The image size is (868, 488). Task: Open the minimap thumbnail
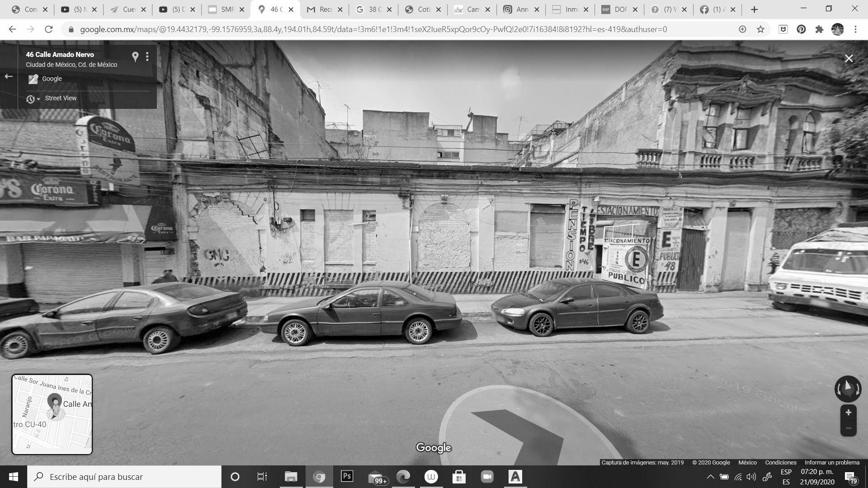pos(52,414)
